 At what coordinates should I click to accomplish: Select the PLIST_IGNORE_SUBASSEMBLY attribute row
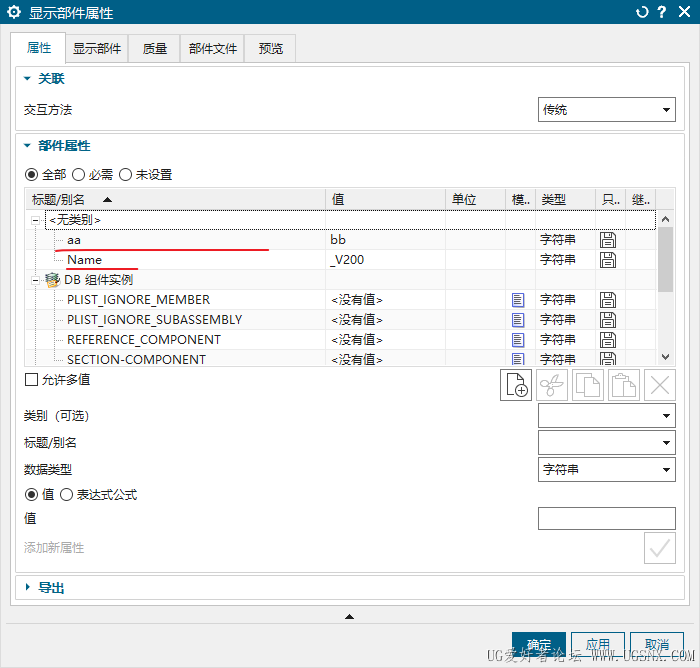click(x=341, y=320)
